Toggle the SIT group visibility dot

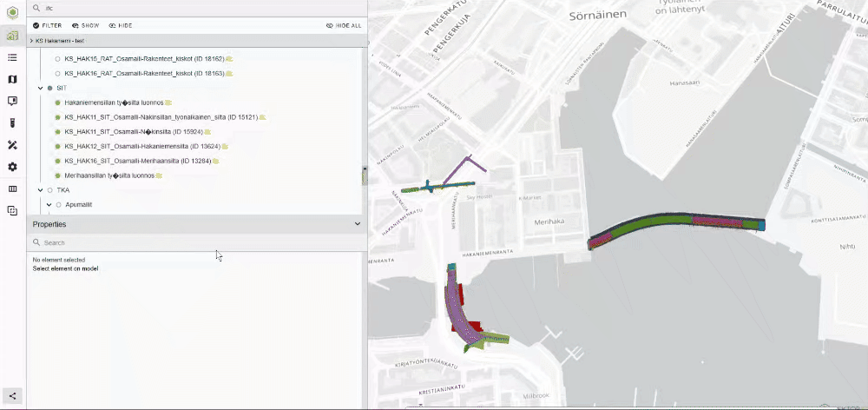[x=49, y=88]
